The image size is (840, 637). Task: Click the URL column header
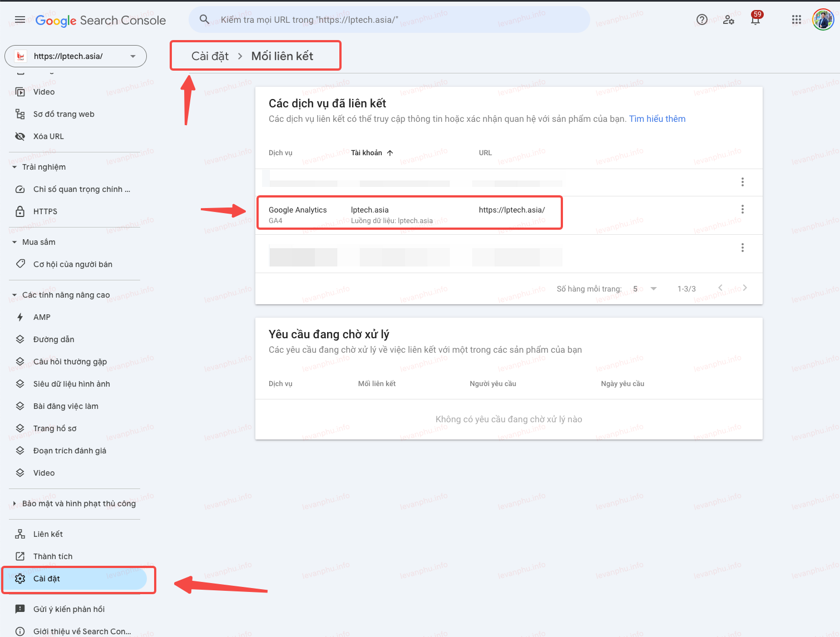click(x=485, y=153)
